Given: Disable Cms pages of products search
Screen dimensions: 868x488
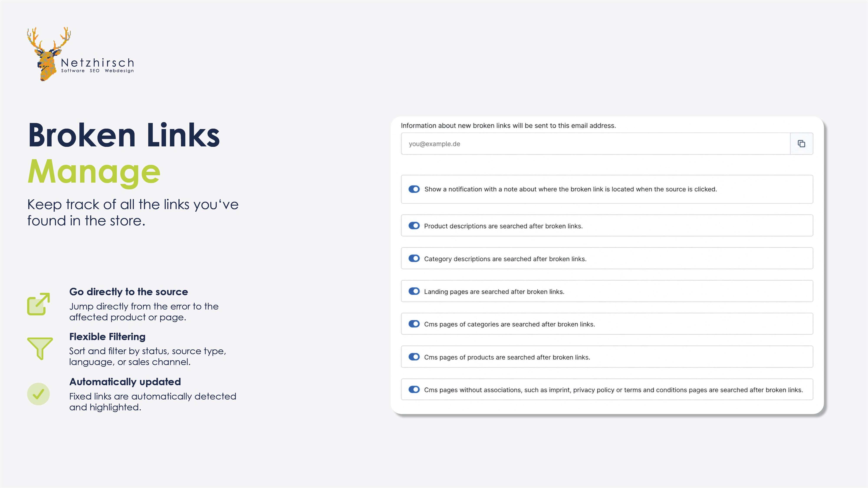Looking at the screenshot, I should click(x=414, y=357).
